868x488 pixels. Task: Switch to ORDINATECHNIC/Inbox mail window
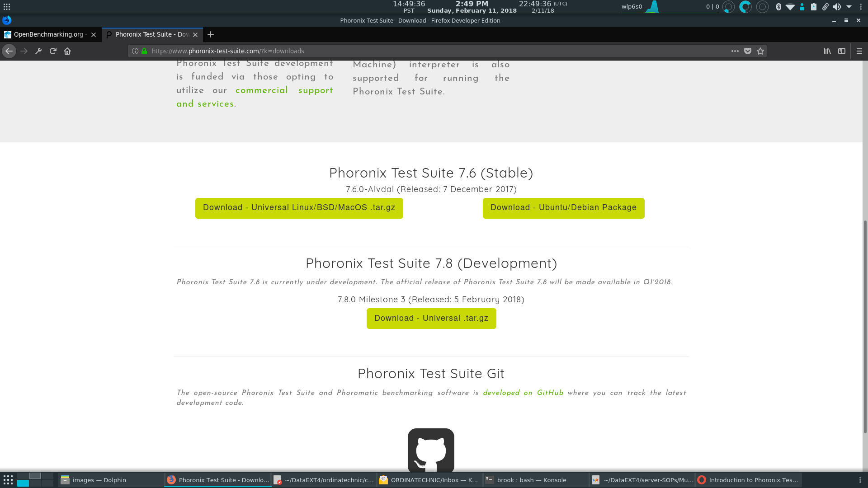(x=429, y=480)
